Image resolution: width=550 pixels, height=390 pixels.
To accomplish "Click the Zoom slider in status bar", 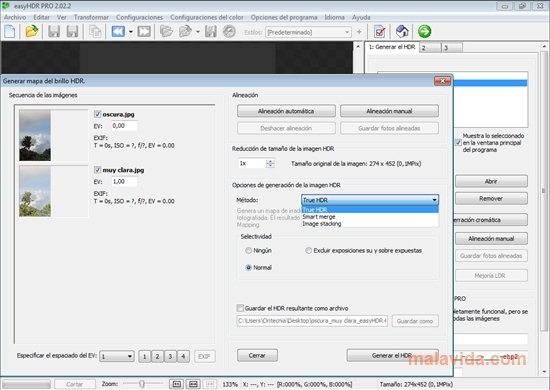I will pos(142,384).
